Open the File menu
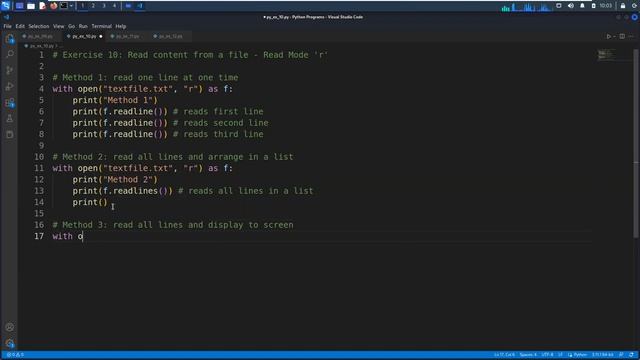640x360 pixels. pyautogui.click(x=7, y=26)
